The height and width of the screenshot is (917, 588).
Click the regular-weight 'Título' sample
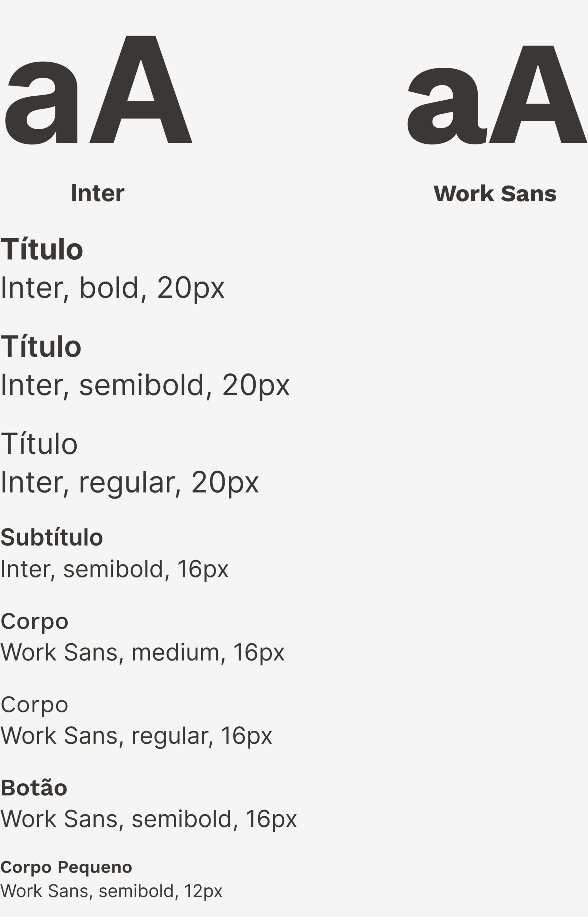(39, 443)
